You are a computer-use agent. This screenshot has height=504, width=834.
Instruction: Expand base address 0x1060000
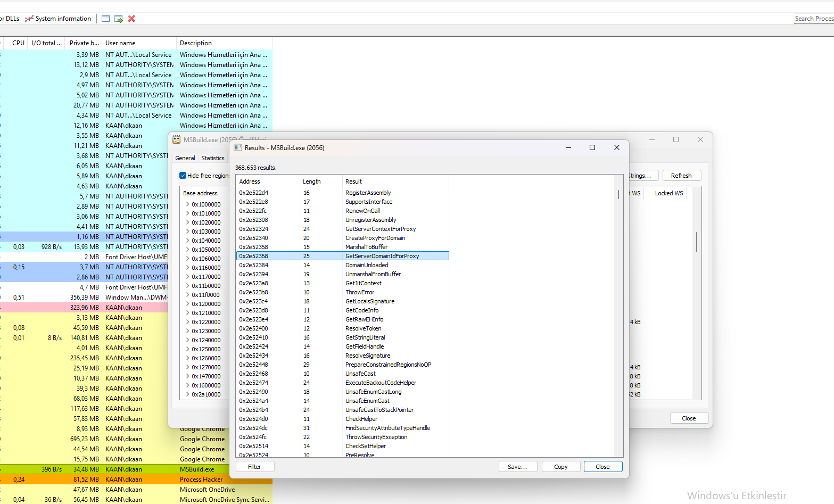tap(187, 259)
